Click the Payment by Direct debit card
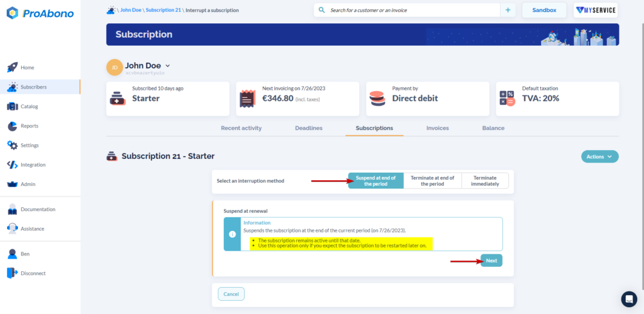Screen dimensions: 644x314 point(428,99)
